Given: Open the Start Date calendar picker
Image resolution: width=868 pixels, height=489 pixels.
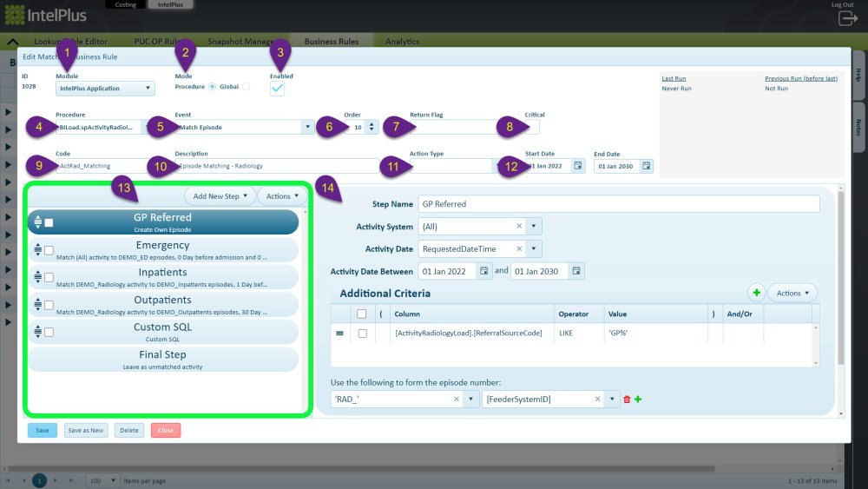Looking at the screenshot, I should coord(578,166).
